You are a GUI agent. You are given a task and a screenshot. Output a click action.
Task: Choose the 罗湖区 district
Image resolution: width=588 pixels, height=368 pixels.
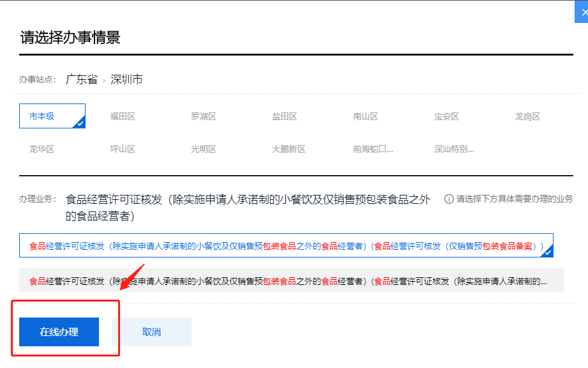(x=204, y=116)
